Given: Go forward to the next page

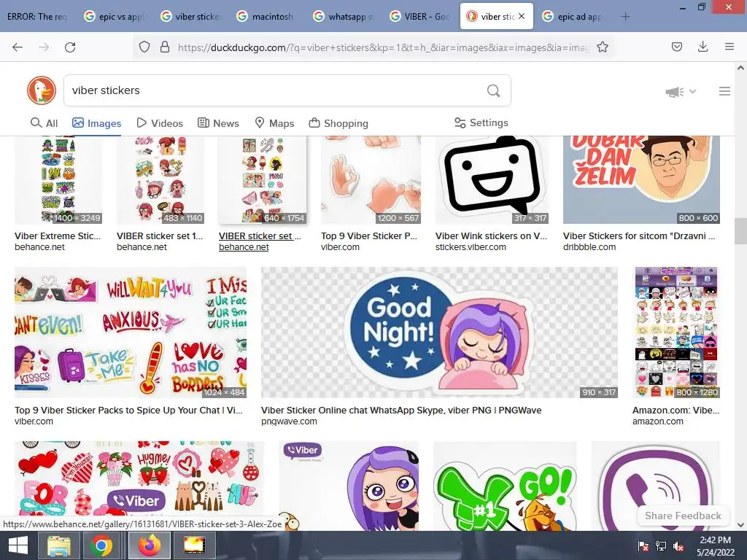Looking at the screenshot, I should click(44, 47).
